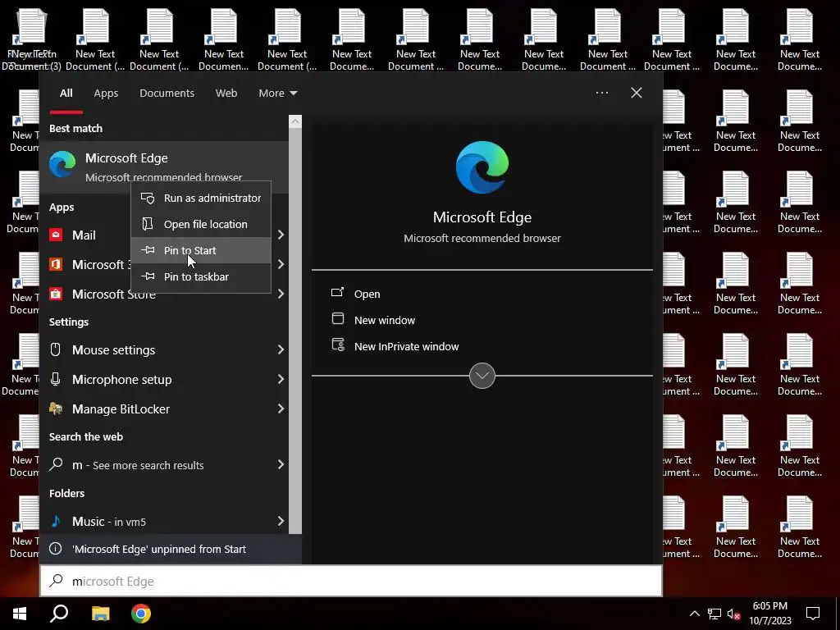The image size is (840, 630).
Task: Select the All search tab
Action: [66, 94]
